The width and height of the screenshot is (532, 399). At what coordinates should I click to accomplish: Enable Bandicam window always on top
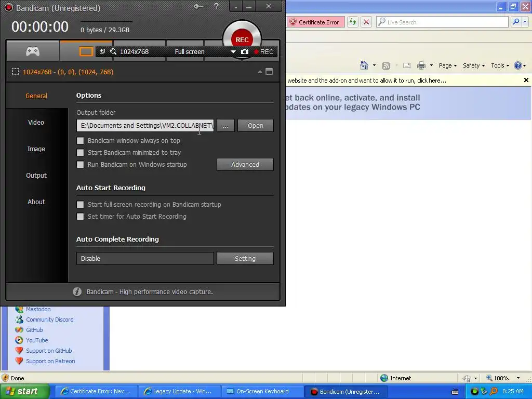[81, 140]
